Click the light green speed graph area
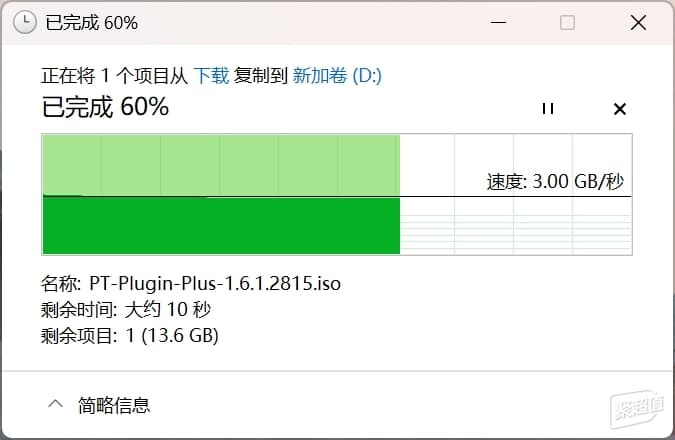The width and height of the screenshot is (675, 440). point(221,165)
